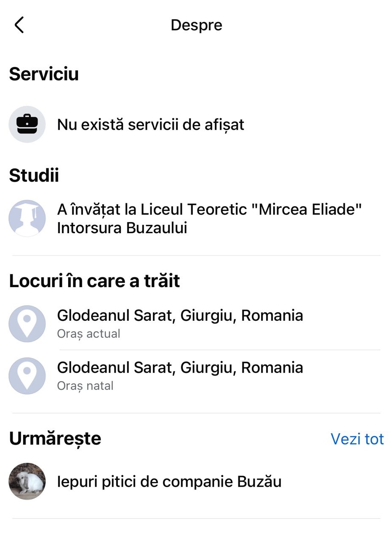Image resolution: width=392 pixels, height=543 pixels.
Task: Go back using the top-left arrow
Action: click(19, 25)
